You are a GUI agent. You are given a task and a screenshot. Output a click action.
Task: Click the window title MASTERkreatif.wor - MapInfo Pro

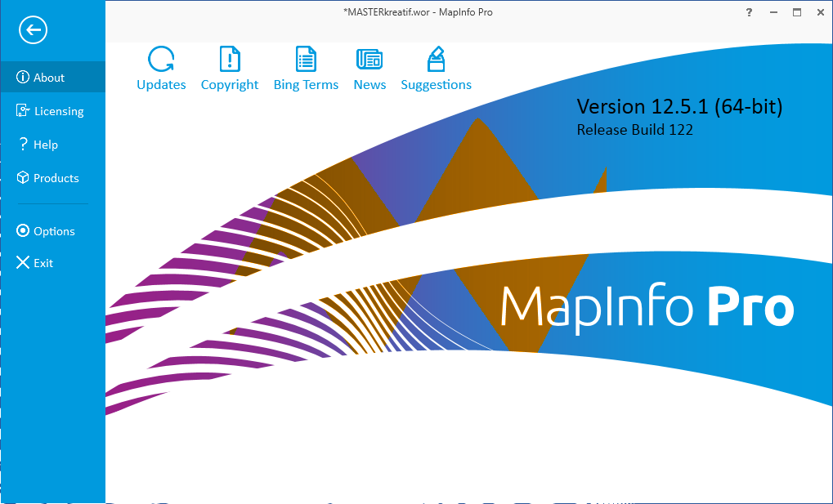pos(418,12)
